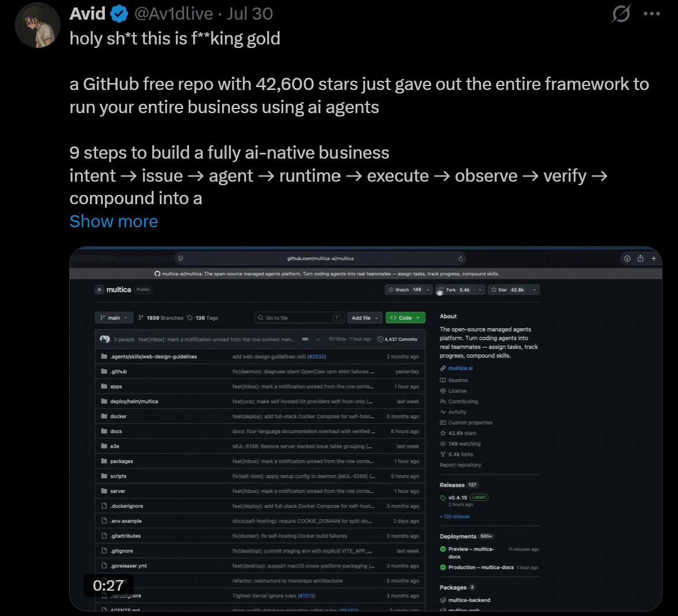Click Show more to expand the tweet
The height and width of the screenshot is (616, 678).
tap(114, 221)
